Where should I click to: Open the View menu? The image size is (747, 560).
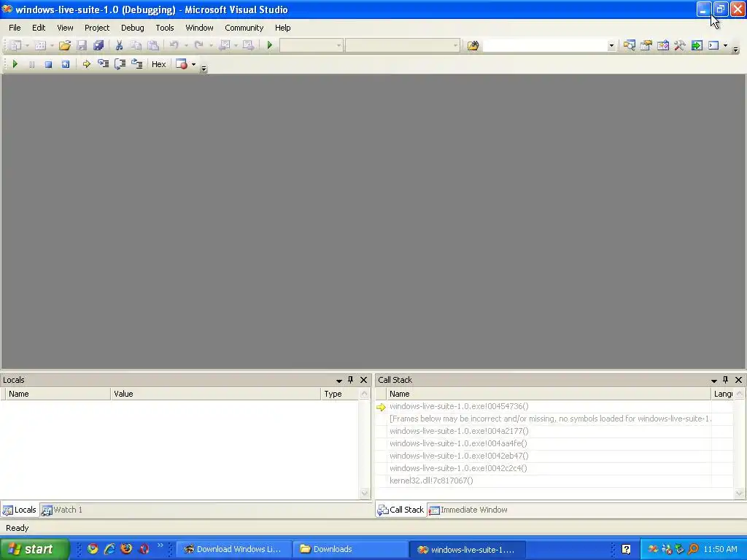65,28
